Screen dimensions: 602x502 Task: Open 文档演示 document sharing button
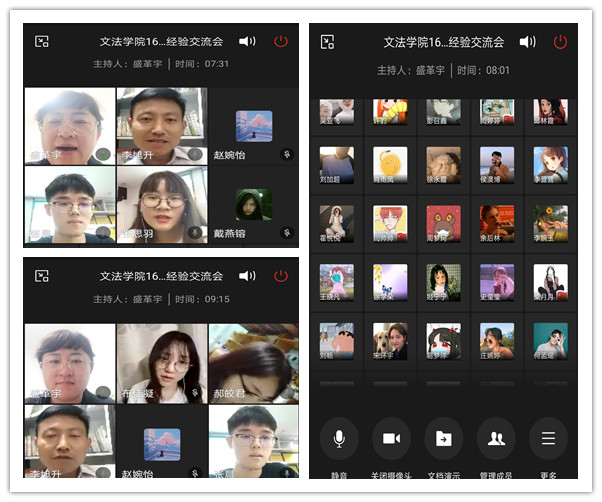443,438
